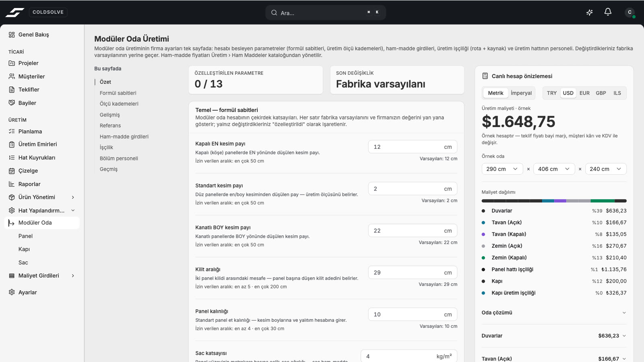Screen dimensions: 644x362
Task: Open the AI sparkle assistant icon
Action: point(589,12)
